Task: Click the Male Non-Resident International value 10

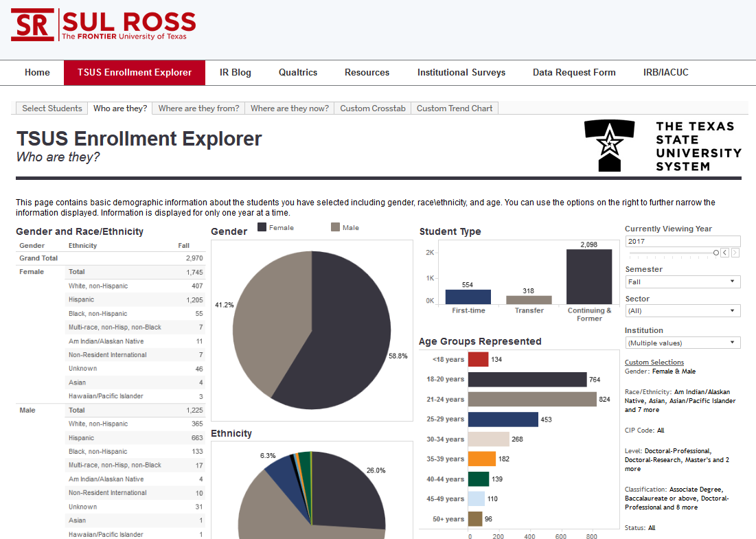Action: [x=199, y=493]
